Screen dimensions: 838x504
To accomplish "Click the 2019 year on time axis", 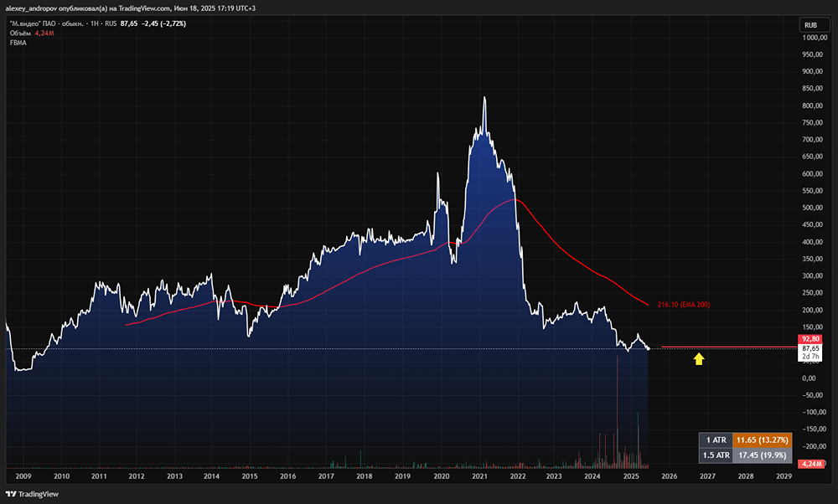I will pos(402,476).
